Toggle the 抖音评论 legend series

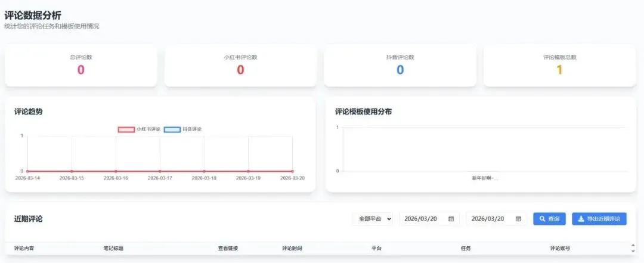(183, 129)
